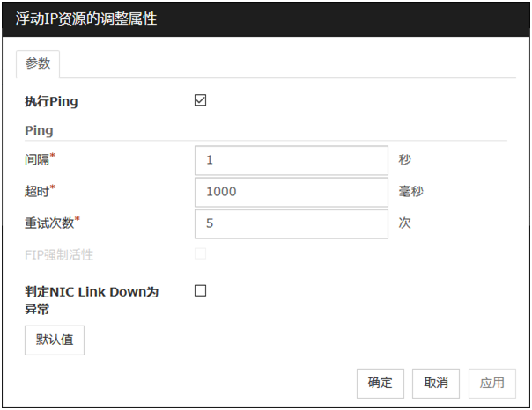This screenshot has height=410, width=532.
Task: Cancel the dialog with 取消
Action: [x=435, y=383]
